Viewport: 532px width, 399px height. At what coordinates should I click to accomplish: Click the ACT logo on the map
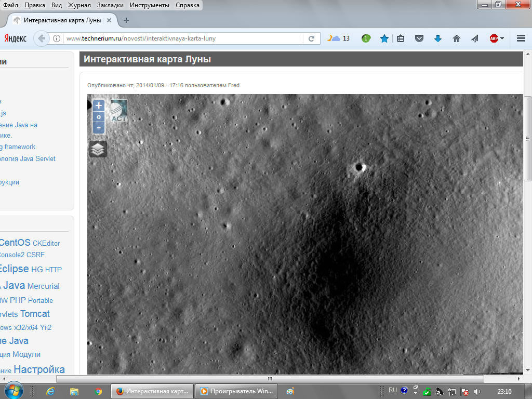[x=119, y=110]
